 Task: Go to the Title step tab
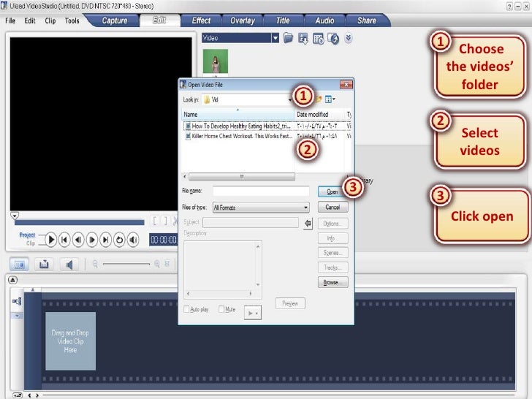pyautogui.click(x=283, y=20)
